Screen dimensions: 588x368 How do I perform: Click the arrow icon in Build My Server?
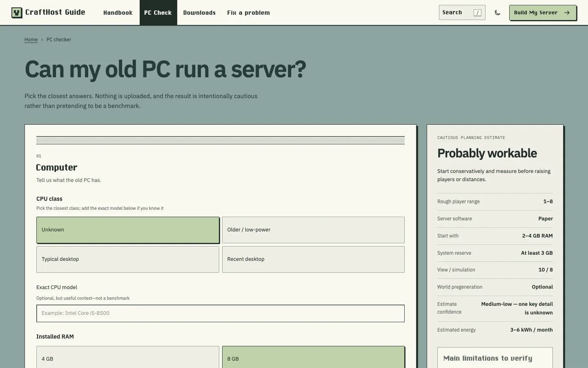567,13
